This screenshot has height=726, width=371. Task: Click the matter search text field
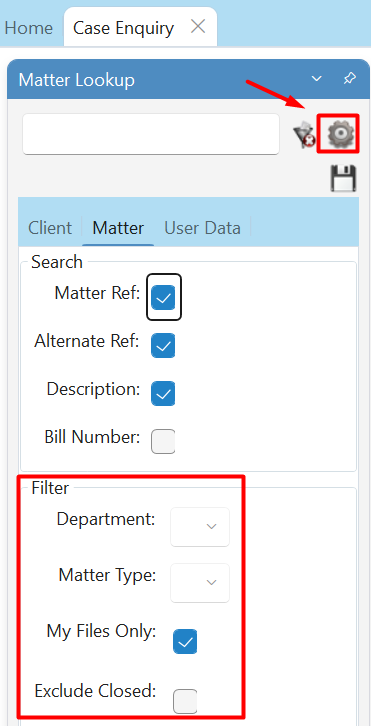(x=151, y=134)
